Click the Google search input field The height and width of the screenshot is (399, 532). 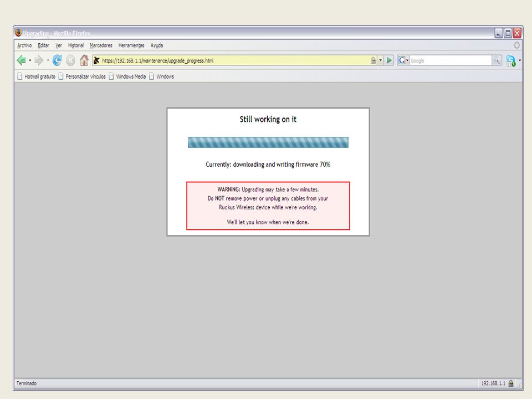click(451, 60)
